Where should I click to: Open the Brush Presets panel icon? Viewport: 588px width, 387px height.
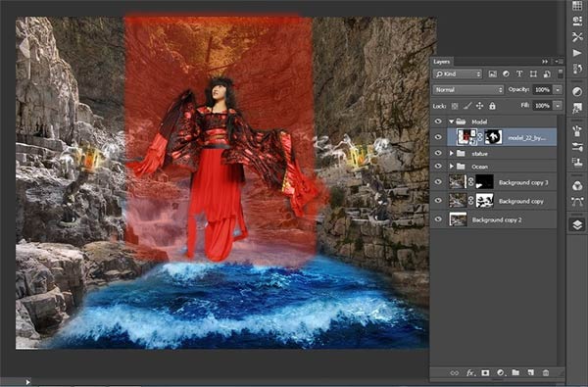(x=577, y=147)
